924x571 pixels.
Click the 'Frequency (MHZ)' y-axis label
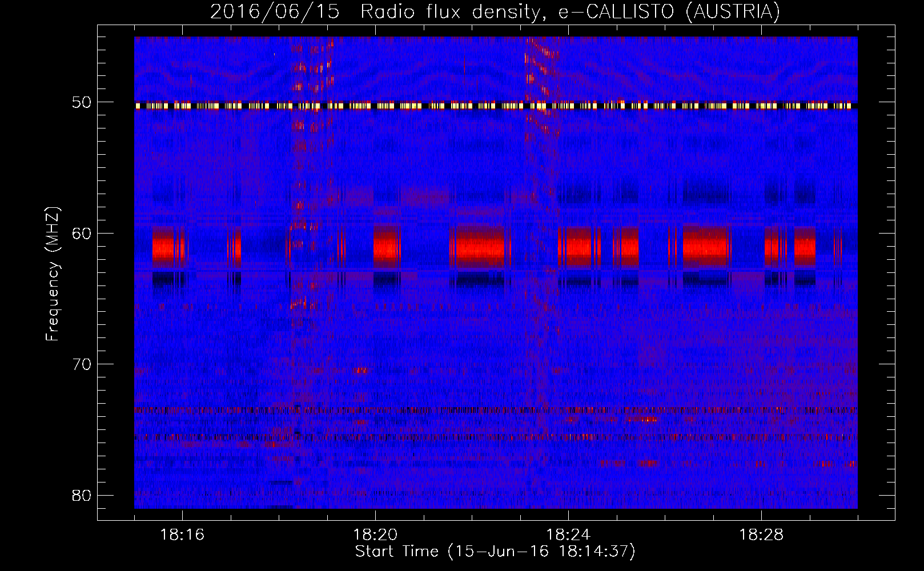53,274
